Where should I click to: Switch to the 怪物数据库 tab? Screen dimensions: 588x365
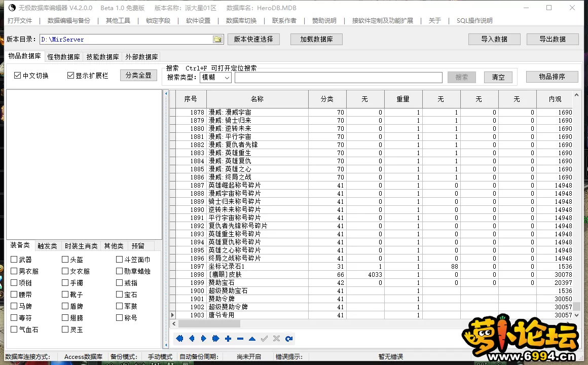tap(64, 57)
